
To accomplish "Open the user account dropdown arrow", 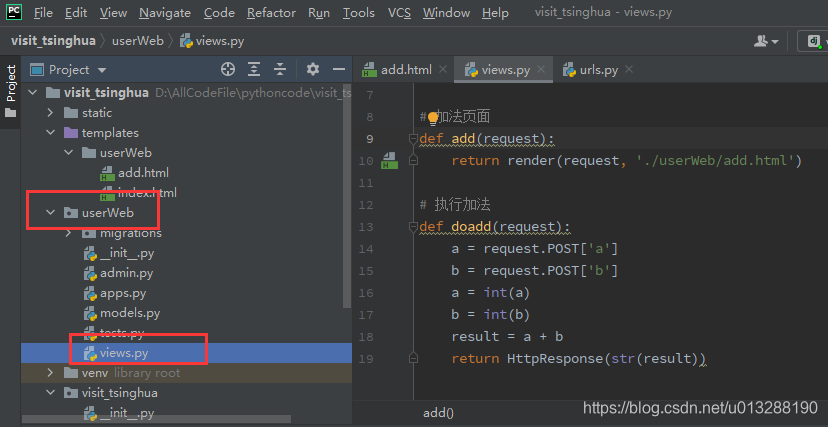I will coord(775,42).
